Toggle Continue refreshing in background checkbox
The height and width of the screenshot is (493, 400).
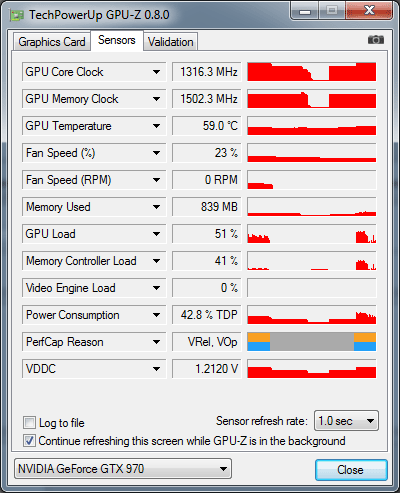point(29,440)
